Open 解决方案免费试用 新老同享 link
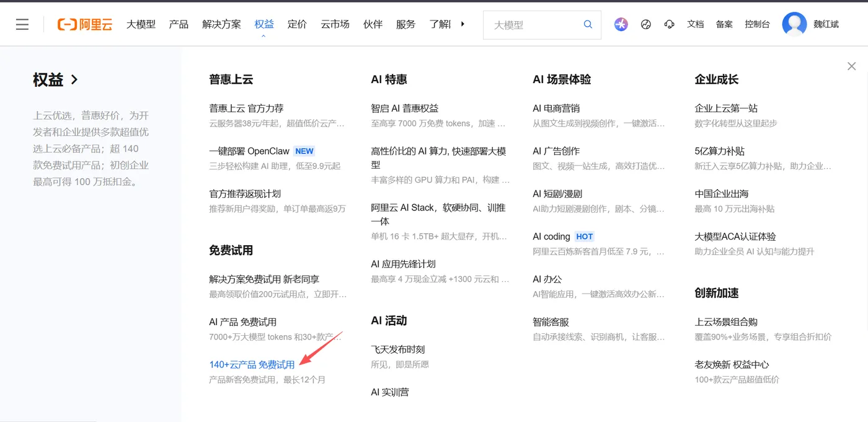868x422 pixels. pyautogui.click(x=264, y=279)
